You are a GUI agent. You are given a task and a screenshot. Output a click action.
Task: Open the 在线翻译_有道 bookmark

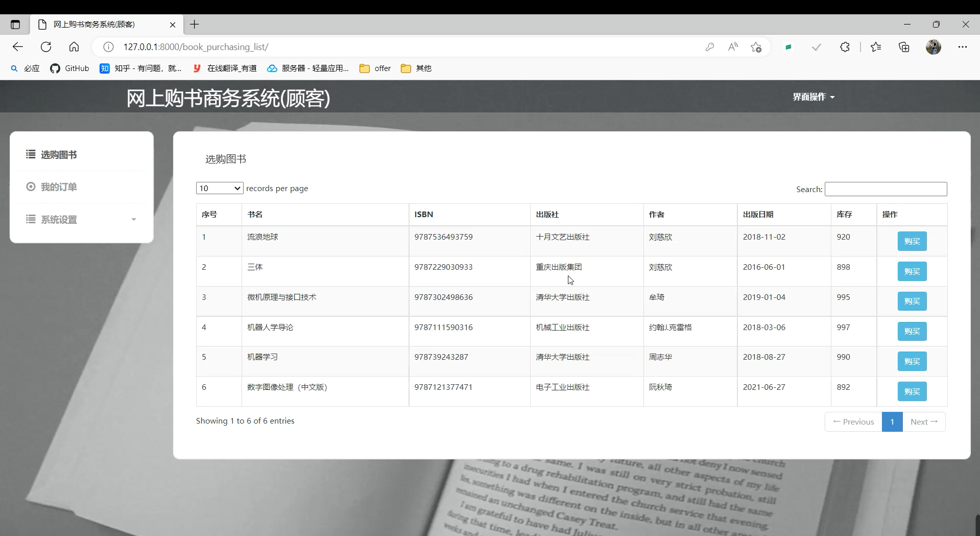click(x=225, y=68)
